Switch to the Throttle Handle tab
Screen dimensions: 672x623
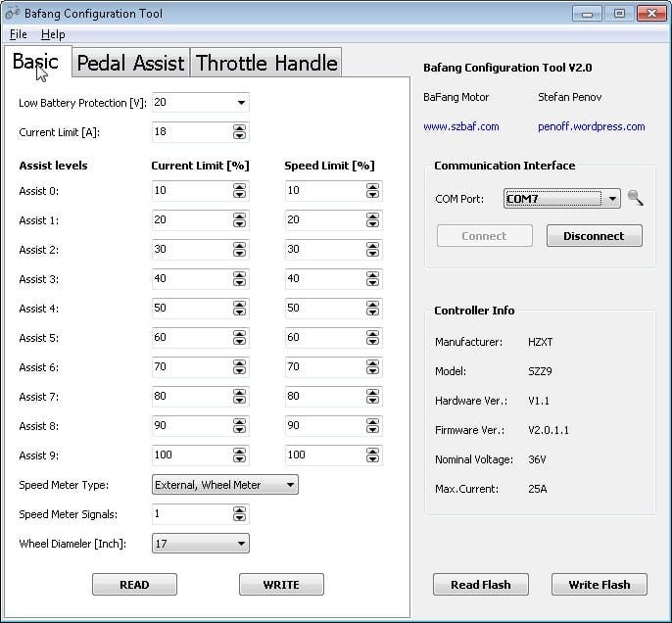coord(266,63)
